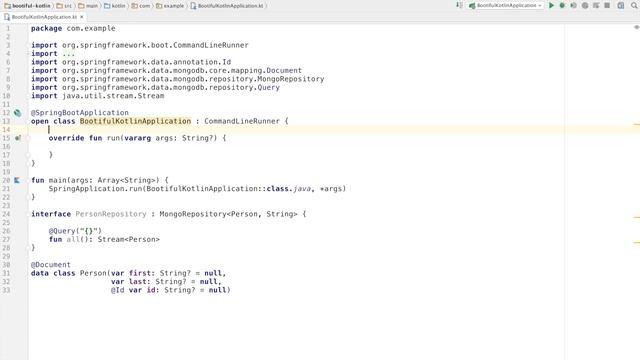Open the com breadcrumb package
This screenshot has height=360, width=640.
[x=140, y=6]
